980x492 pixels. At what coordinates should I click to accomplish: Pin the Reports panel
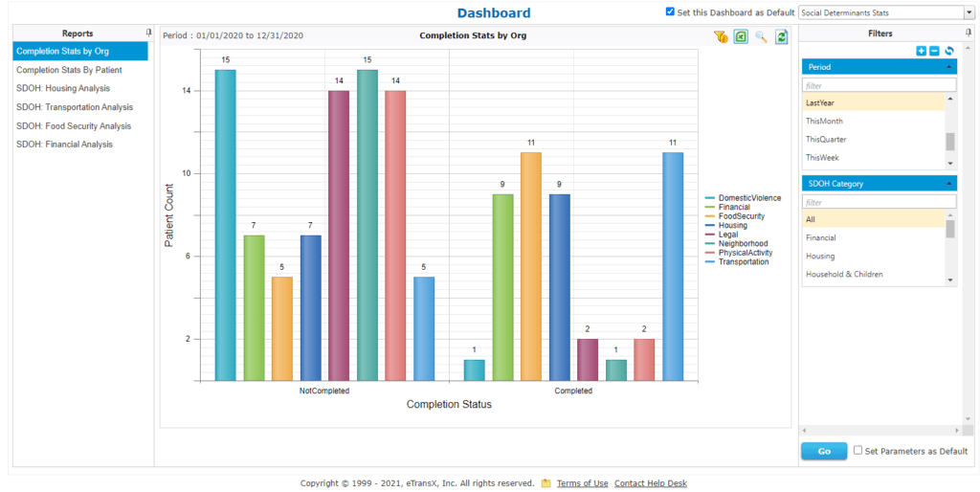pyautogui.click(x=148, y=33)
